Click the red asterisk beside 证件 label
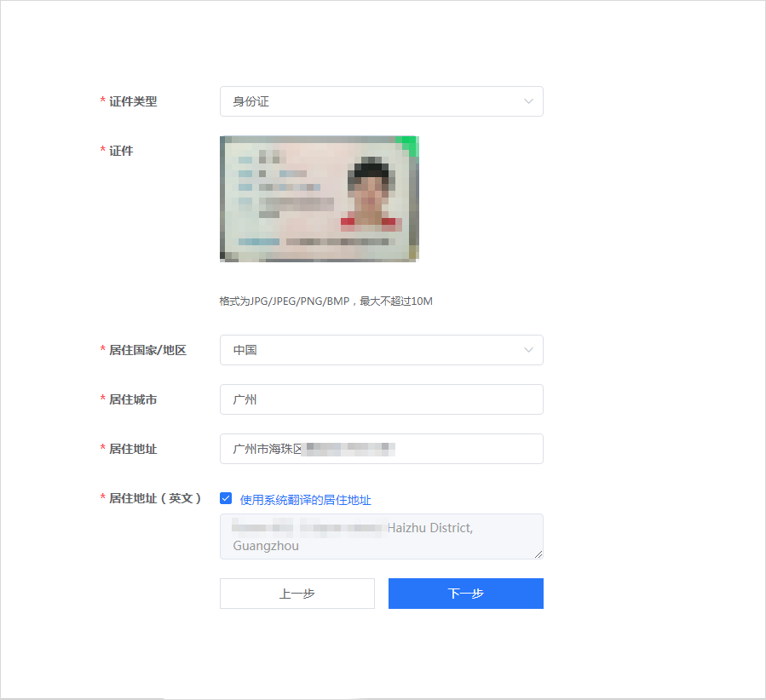The image size is (766, 700). [x=101, y=151]
